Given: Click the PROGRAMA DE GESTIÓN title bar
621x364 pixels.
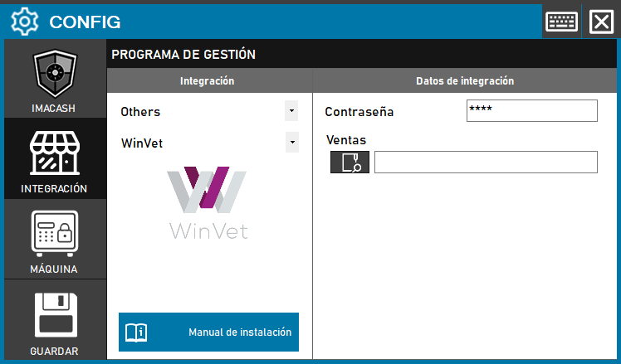Looking at the screenshot, I should coord(361,55).
